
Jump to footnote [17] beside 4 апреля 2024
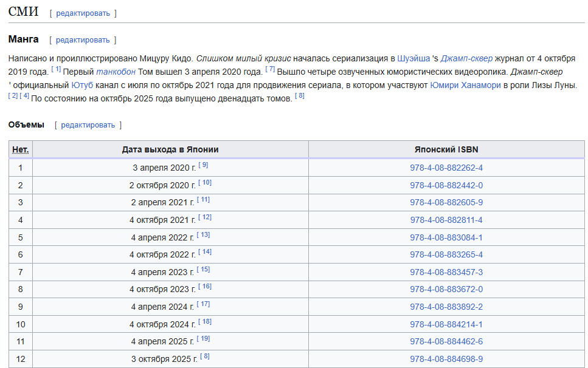tap(203, 304)
